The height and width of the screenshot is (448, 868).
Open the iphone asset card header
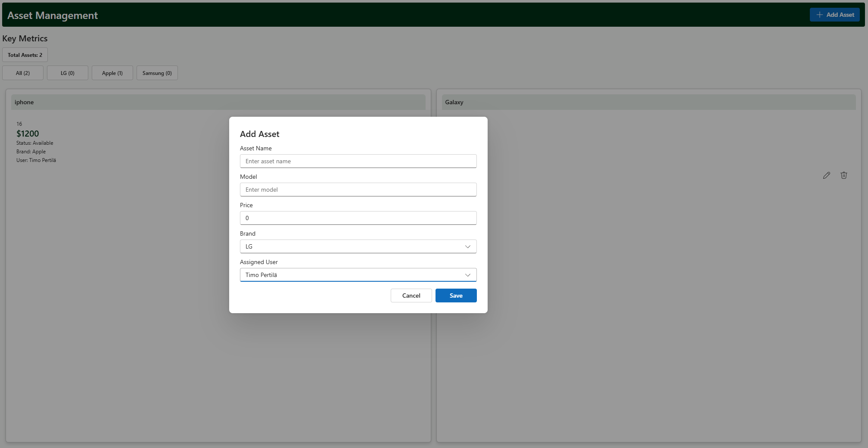click(218, 102)
